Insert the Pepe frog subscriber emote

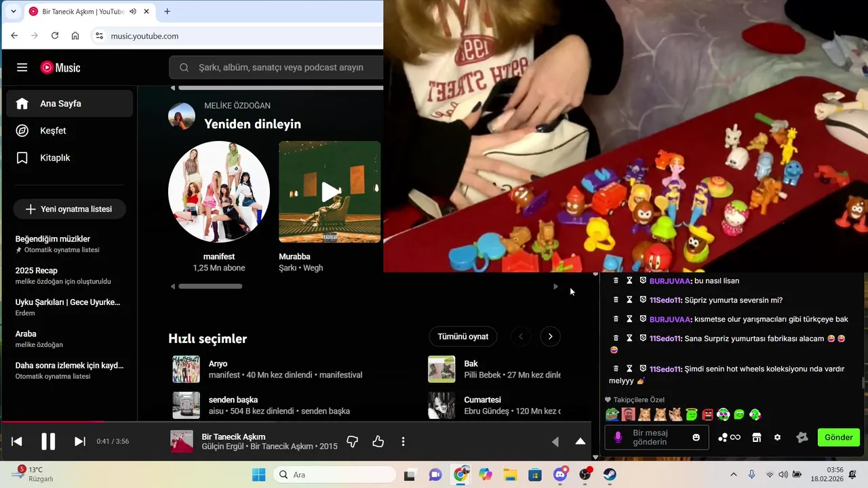[612, 415]
